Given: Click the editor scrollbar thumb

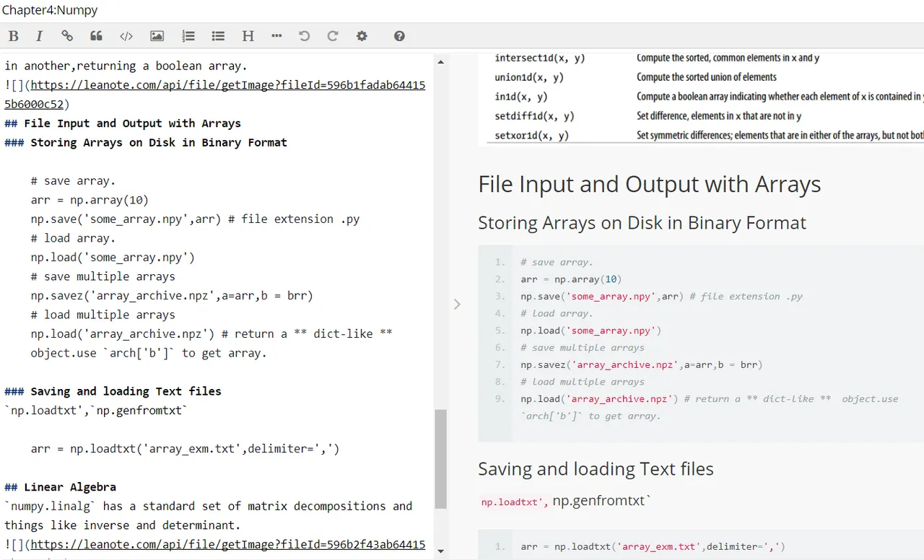Looking at the screenshot, I should pyautogui.click(x=440, y=459).
